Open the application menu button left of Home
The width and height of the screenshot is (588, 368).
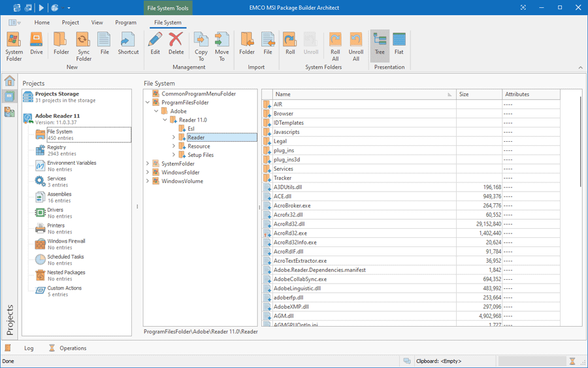tap(14, 22)
